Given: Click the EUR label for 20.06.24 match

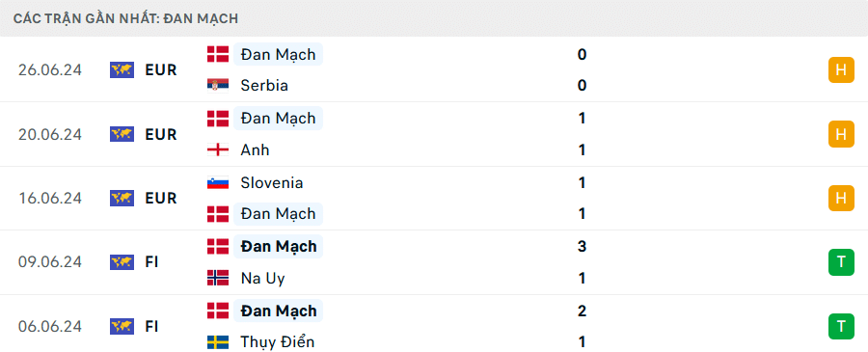Looking at the screenshot, I should click(x=161, y=134).
